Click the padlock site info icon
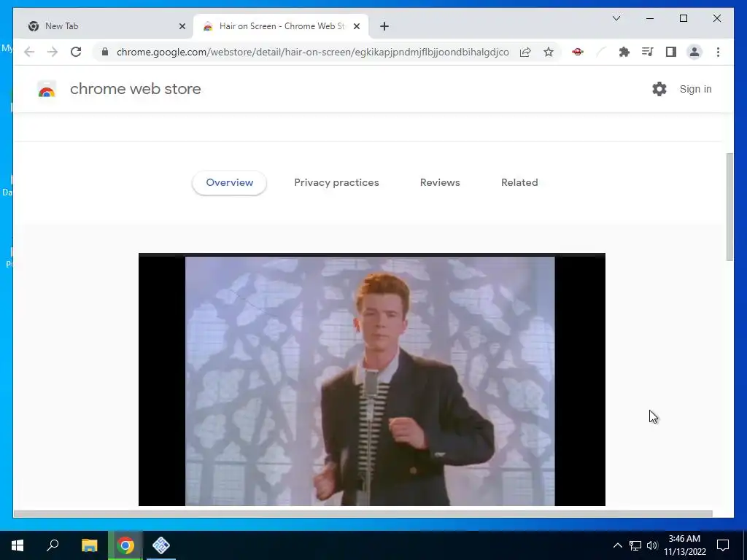Image resolution: width=747 pixels, height=560 pixels. [x=105, y=52]
